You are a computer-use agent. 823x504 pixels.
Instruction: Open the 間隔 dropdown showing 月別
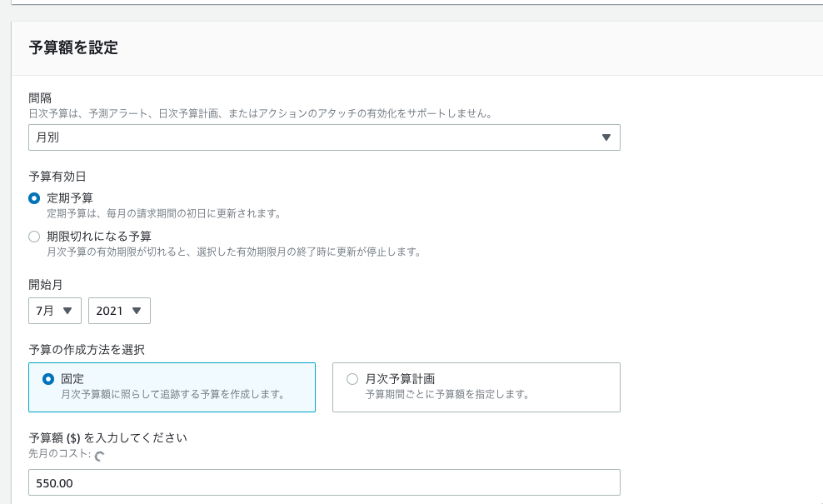click(x=324, y=137)
